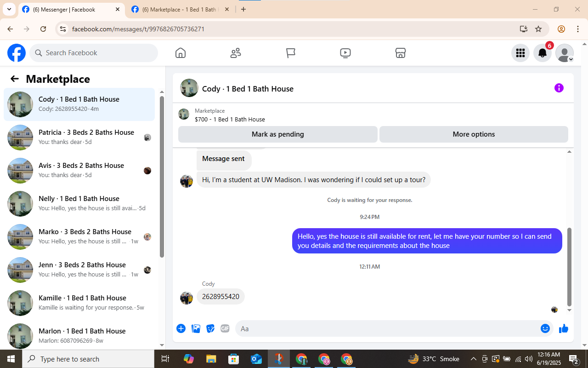Click the address bar URL
The width and height of the screenshot is (588, 368).
(138, 29)
